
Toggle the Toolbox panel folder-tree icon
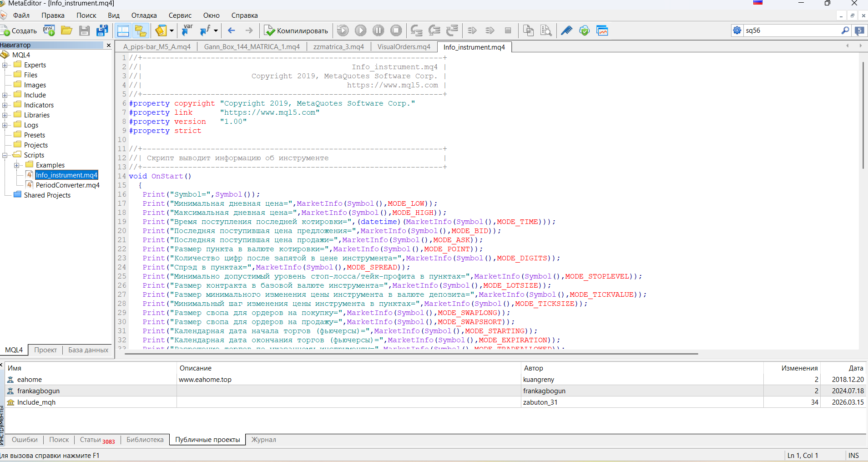(141, 30)
